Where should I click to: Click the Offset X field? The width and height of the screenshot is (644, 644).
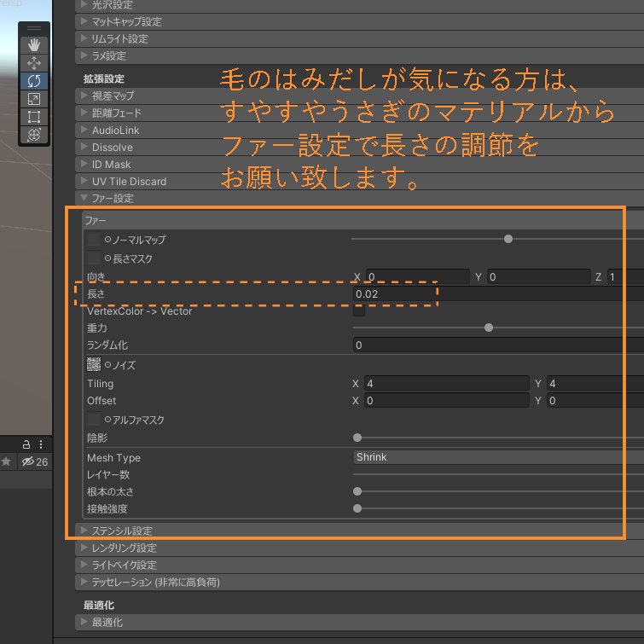pyautogui.click(x=447, y=401)
